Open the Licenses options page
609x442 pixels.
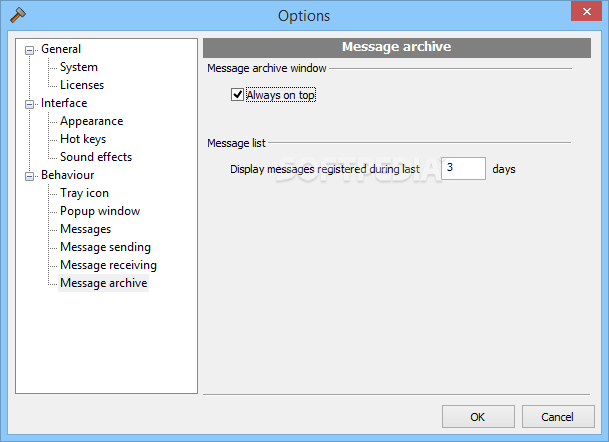tap(82, 85)
